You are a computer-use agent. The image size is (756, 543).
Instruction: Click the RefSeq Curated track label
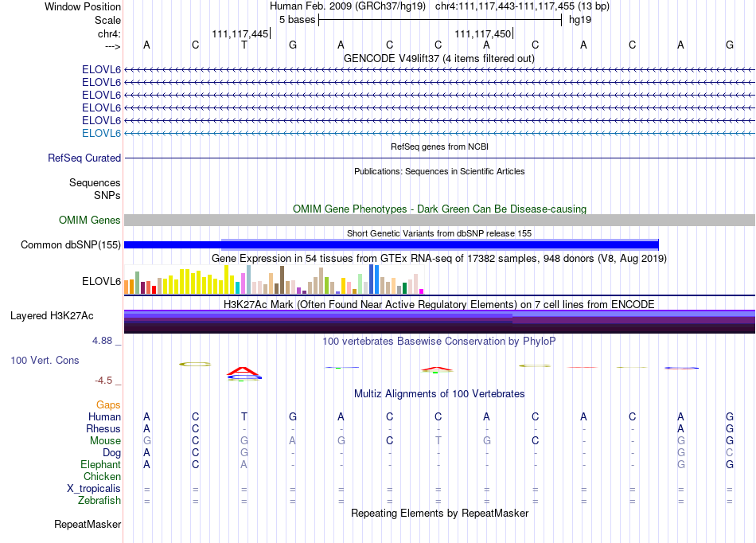84,158
